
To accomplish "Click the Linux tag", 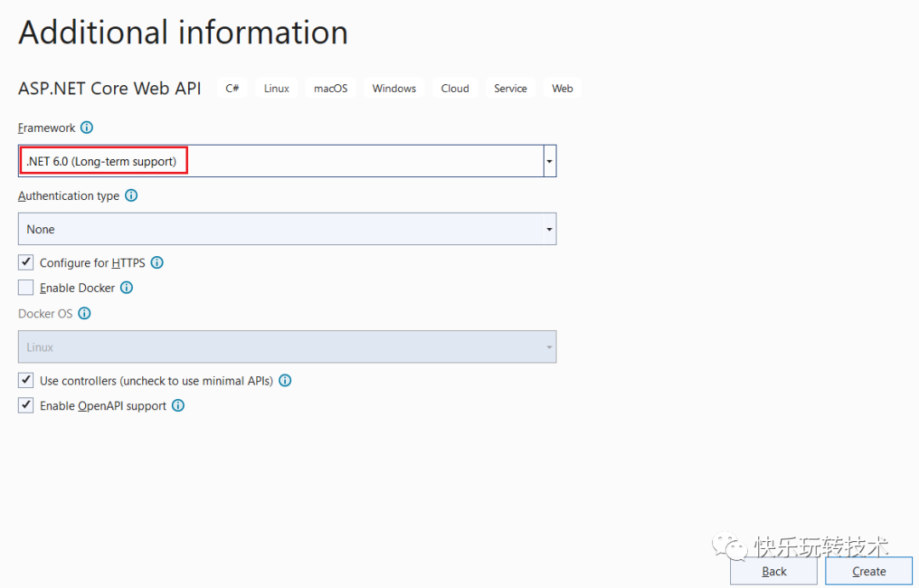I will (276, 88).
